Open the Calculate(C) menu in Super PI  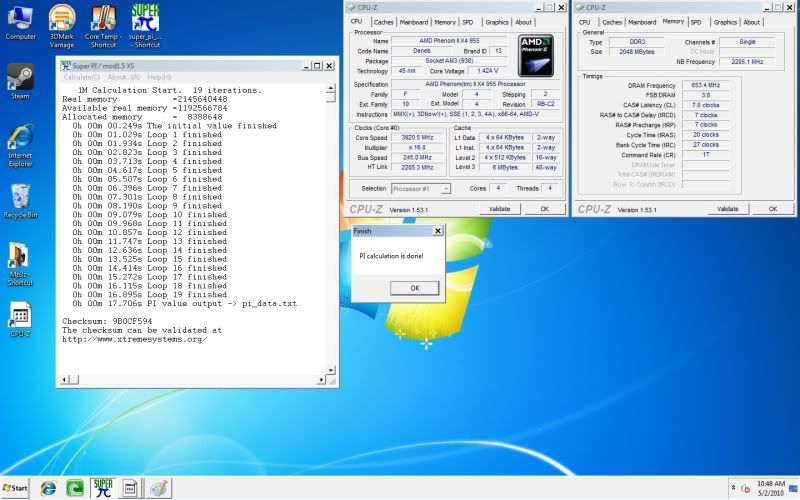point(82,77)
